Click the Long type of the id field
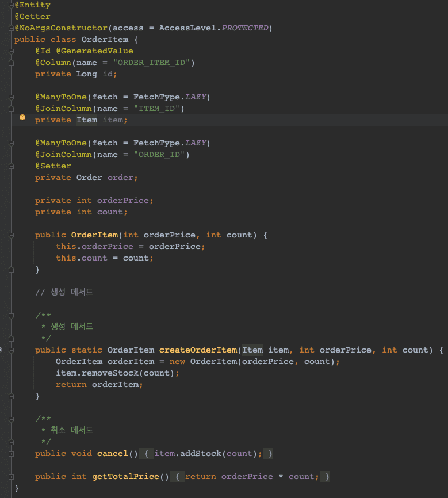 [86, 74]
